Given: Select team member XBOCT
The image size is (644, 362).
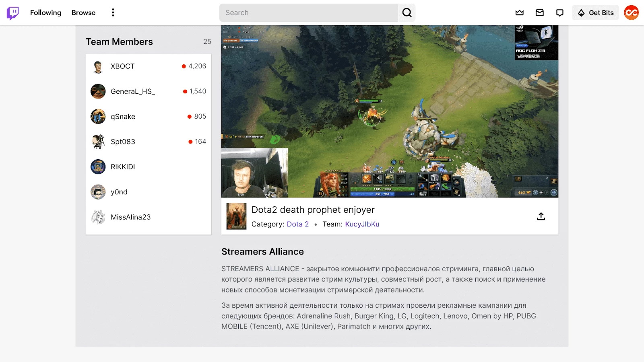Looking at the screenshot, I should (149, 66).
